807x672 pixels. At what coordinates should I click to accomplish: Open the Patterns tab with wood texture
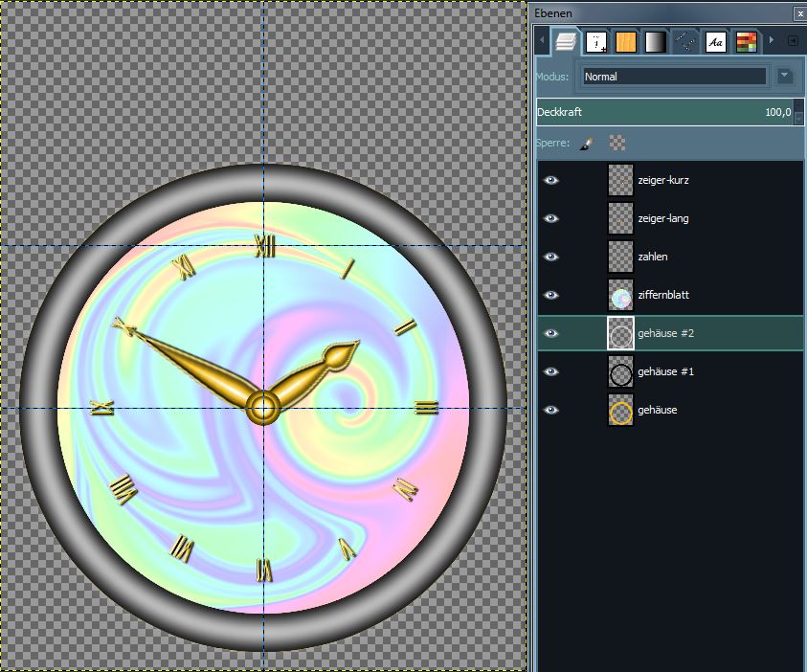[626, 42]
